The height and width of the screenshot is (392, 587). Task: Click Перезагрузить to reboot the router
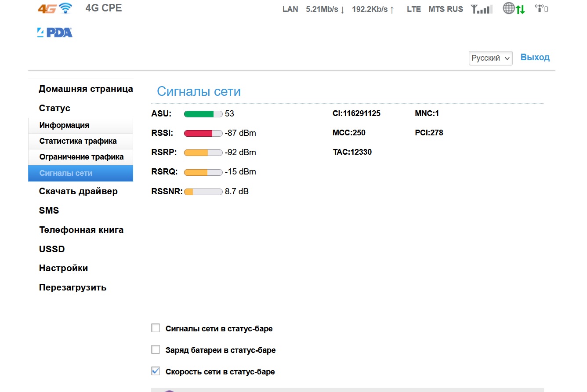coord(72,288)
